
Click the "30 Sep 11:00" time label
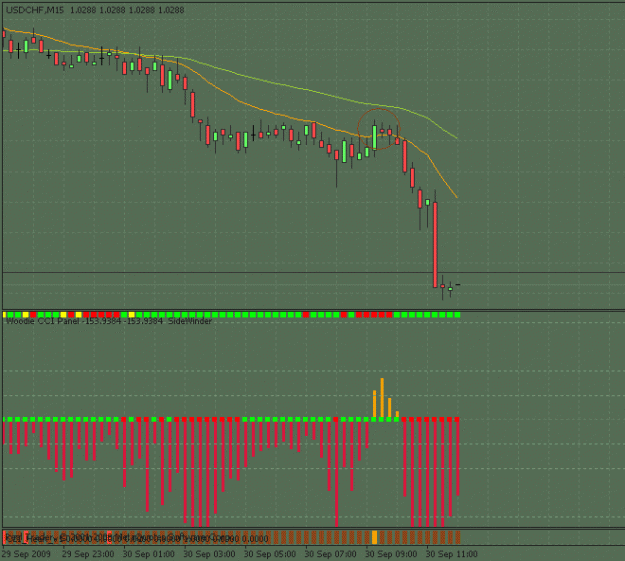[452, 554]
